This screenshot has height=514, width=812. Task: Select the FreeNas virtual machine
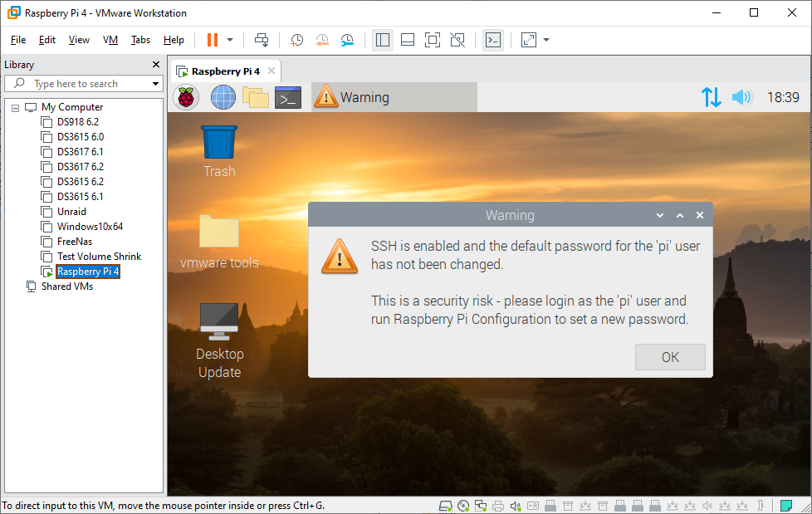(75, 242)
